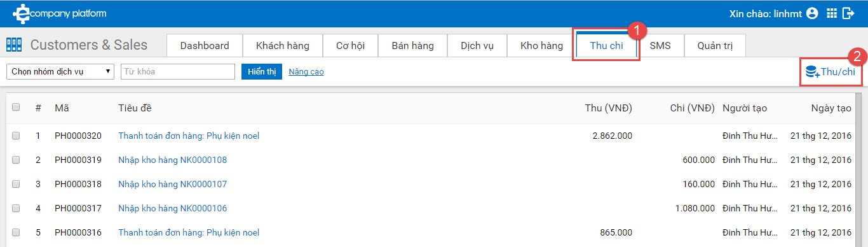Screen dimensions: 868x247
Task: Open the Dịch vụ tab
Action: point(477,46)
